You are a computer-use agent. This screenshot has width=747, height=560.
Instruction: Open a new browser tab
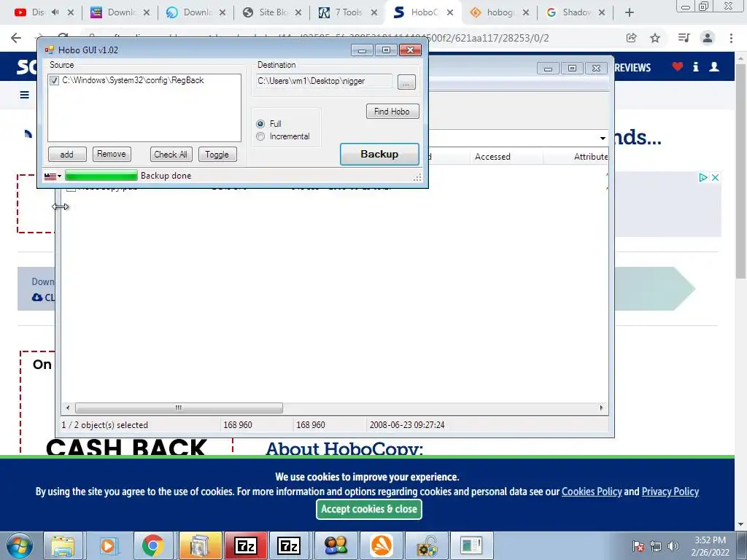630,13
